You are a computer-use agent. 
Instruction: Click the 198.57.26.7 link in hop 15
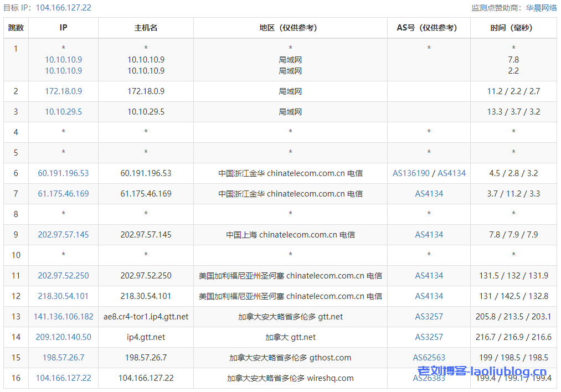pos(63,357)
